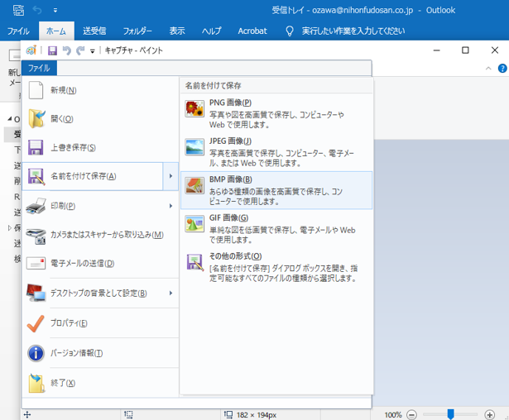Click the landscape thumbnail for JPEG 画像
509x420 pixels.
click(x=194, y=147)
